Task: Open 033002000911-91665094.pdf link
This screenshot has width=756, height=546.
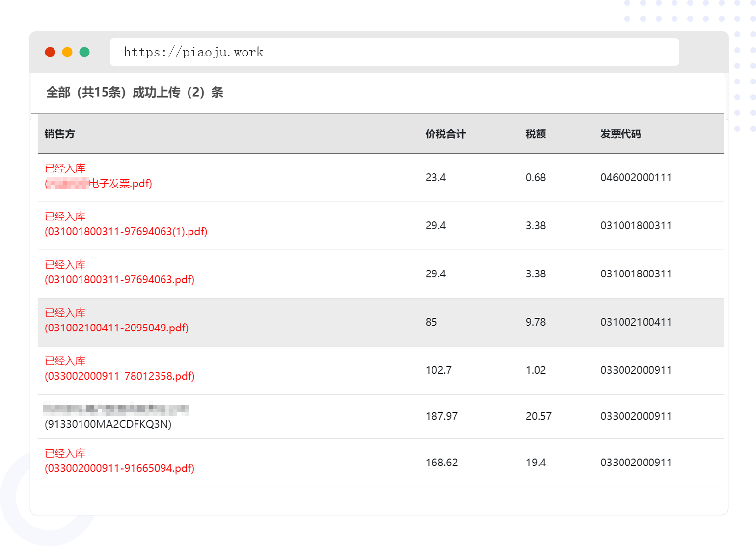Action: tap(119, 468)
